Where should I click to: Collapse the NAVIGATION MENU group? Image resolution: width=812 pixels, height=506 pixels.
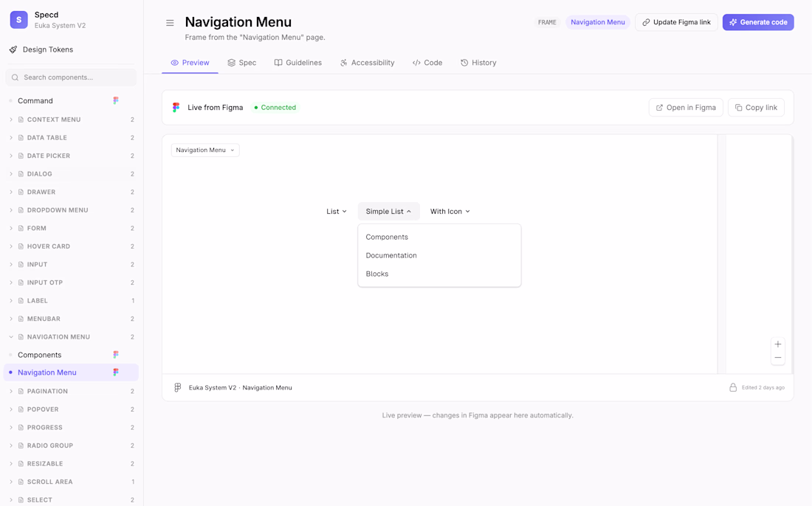click(x=11, y=337)
